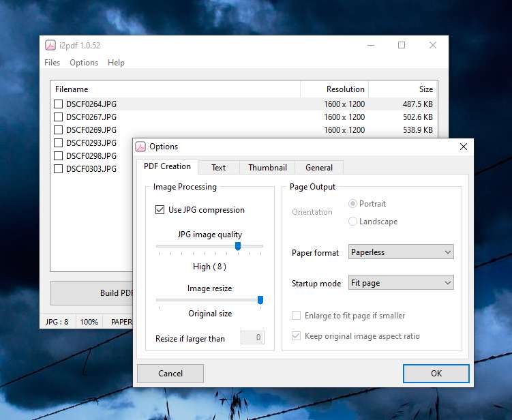512x420 pixels.
Task: Tick the DSCF0267.JPG checkbox
Action: [x=58, y=117]
